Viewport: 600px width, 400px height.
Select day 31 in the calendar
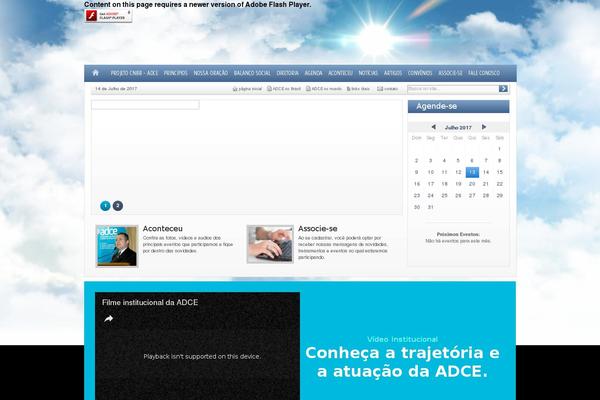pyautogui.click(x=430, y=207)
